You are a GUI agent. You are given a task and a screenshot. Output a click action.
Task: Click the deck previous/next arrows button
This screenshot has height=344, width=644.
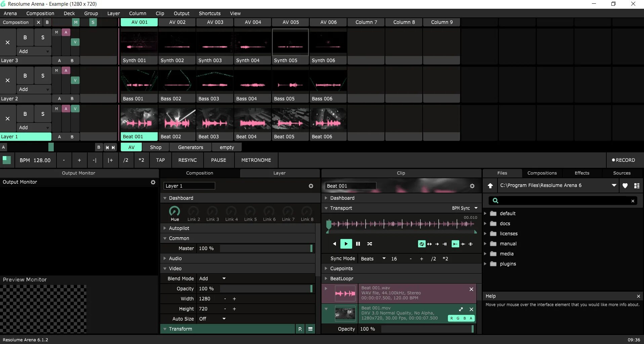click(x=110, y=147)
